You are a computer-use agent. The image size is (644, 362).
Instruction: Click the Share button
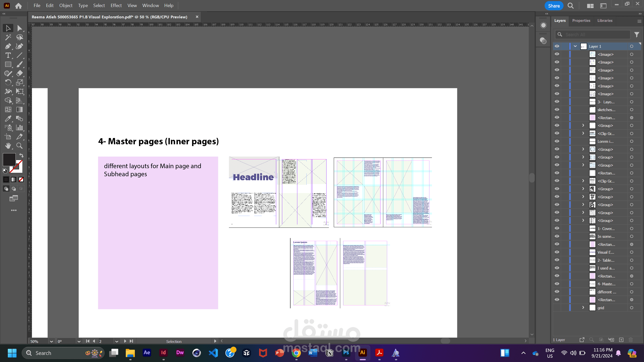(x=554, y=6)
